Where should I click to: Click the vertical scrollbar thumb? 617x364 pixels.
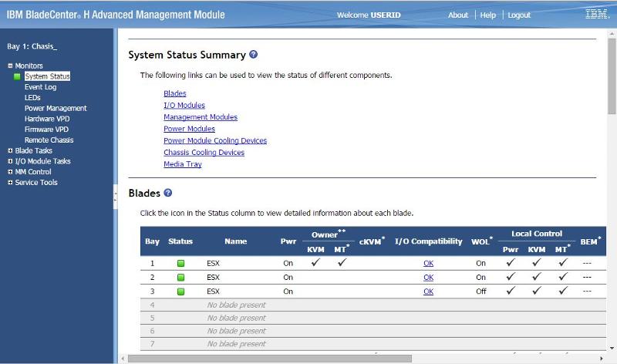(612, 76)
